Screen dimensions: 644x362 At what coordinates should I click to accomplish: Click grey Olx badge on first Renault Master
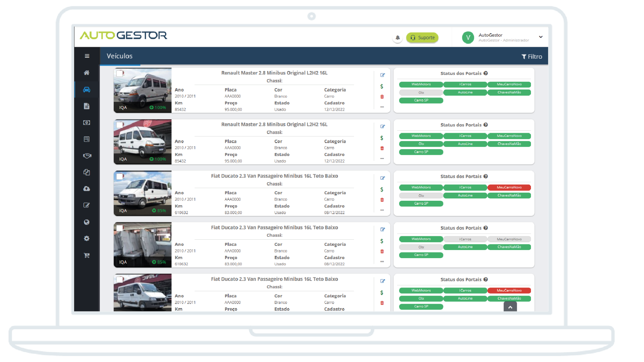(x=421, y=93)
